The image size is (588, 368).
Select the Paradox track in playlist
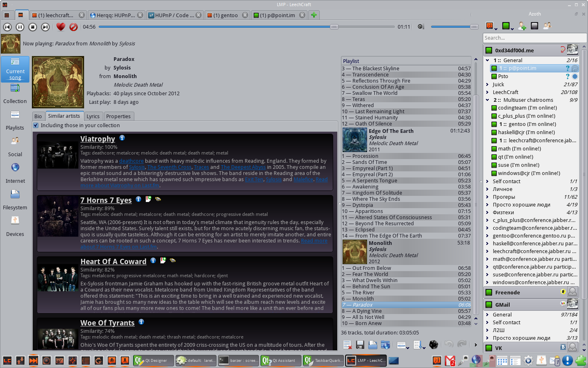point(406,305)
